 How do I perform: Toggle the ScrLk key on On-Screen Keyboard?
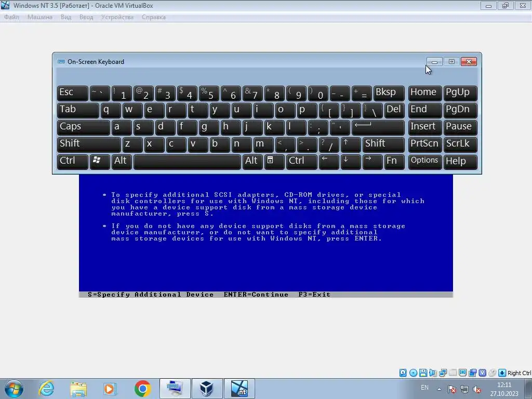(460, 144)
